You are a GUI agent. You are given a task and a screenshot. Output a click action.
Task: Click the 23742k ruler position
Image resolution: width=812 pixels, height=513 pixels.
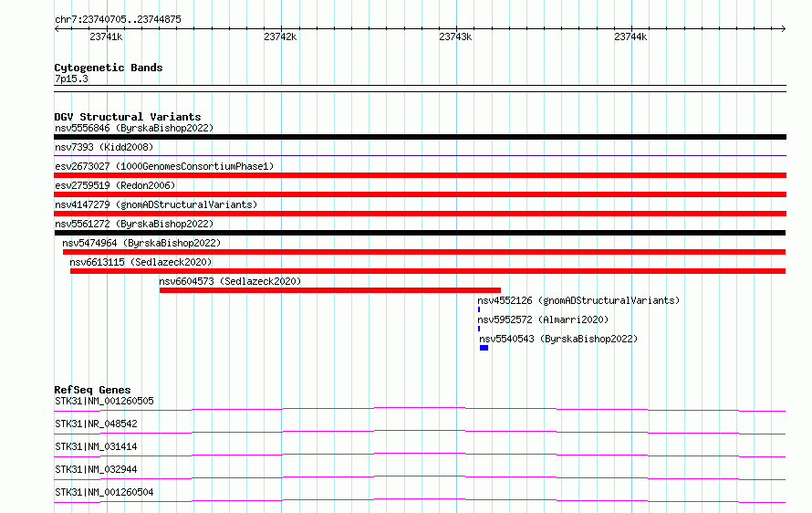pos(280,37)
